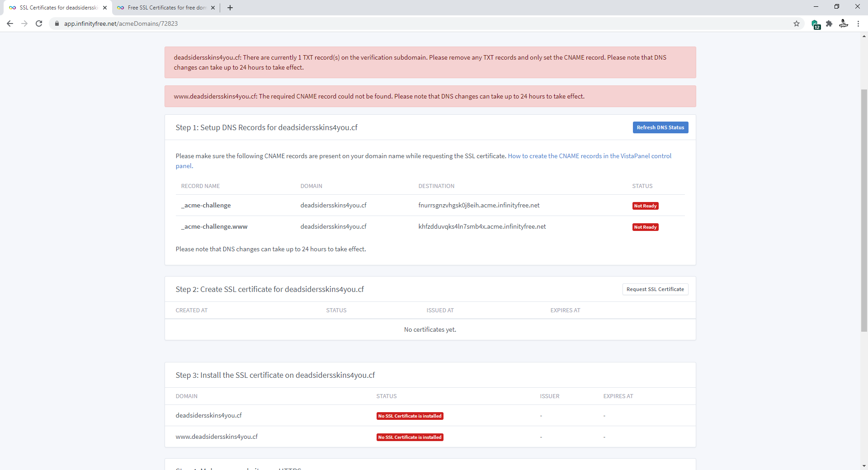Bookmark this page with the star icon
868x470 pixels.
coord(797,23)
